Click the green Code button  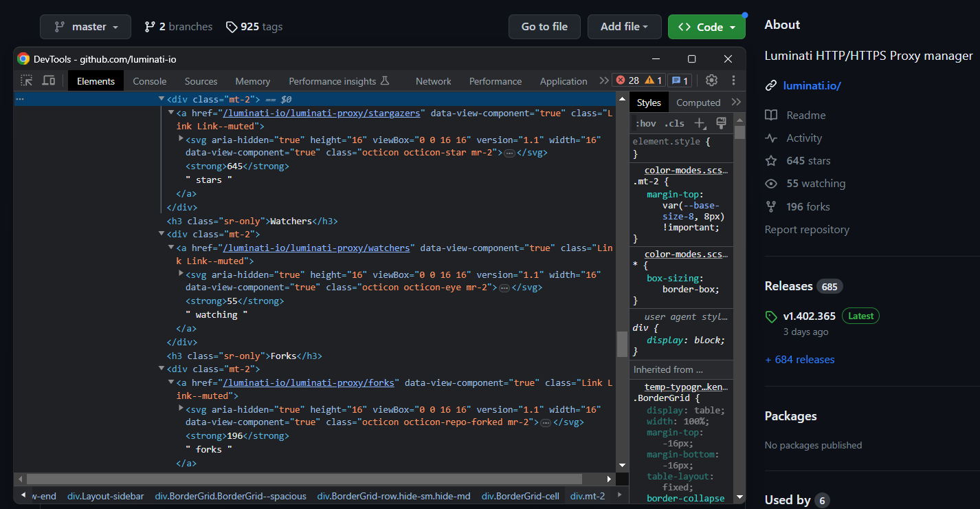point(706,27)
